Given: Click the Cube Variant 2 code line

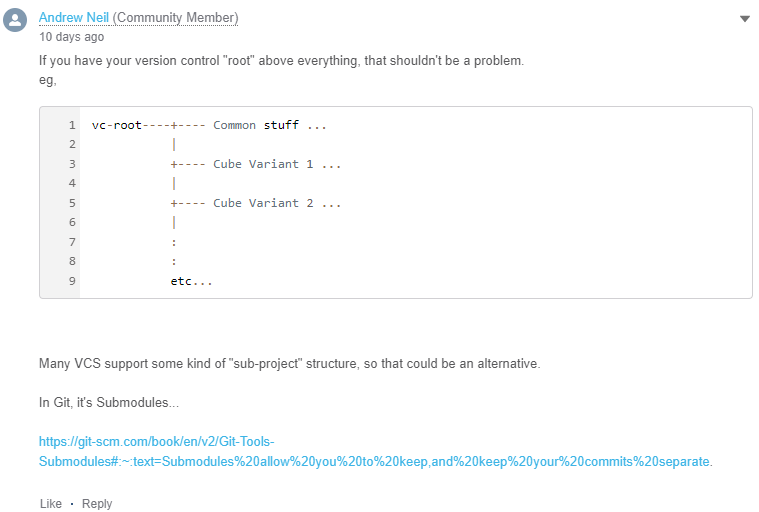Looking at the screenshot, I should click(256, 203).
